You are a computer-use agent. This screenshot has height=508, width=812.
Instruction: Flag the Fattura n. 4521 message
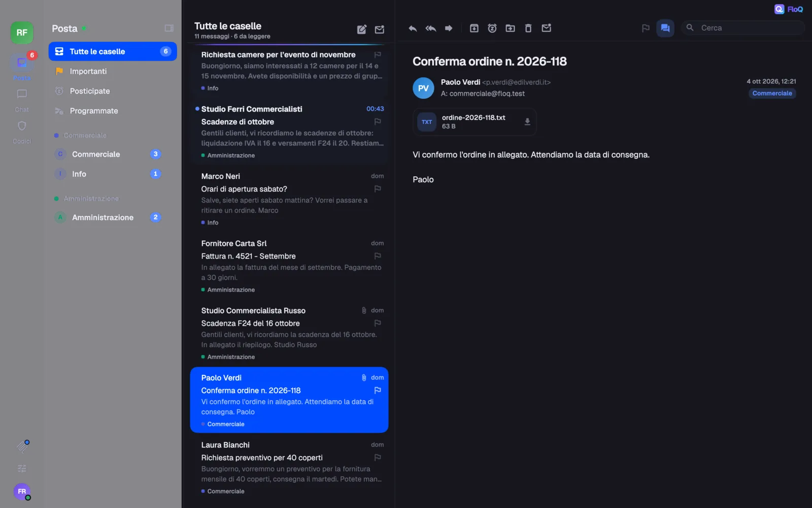(378, 256)
